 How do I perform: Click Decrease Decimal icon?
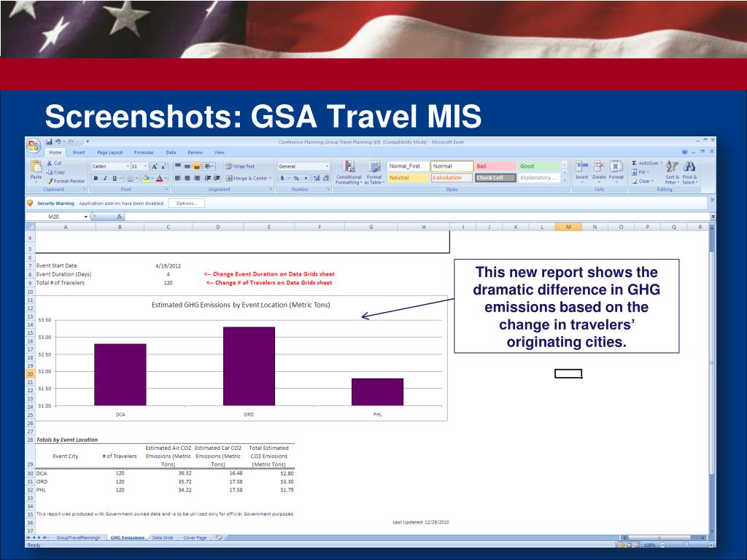pos(326,178)
